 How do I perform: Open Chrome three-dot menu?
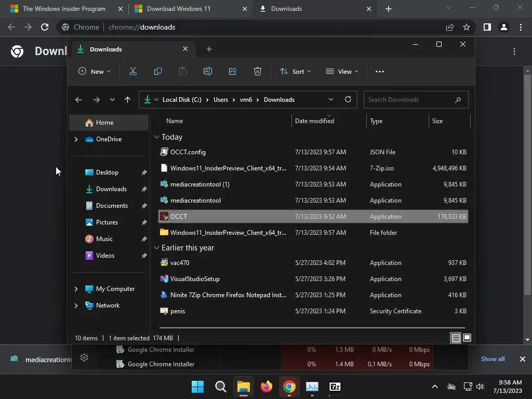(x=521, y=27)
